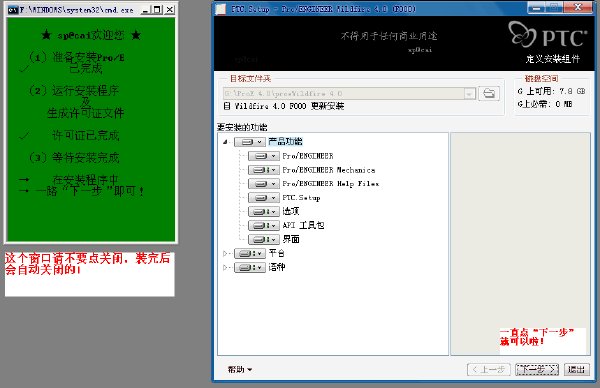Browse for destination folder icon
The height and width of the screenshot is (388, 600).
click(489, 93)
